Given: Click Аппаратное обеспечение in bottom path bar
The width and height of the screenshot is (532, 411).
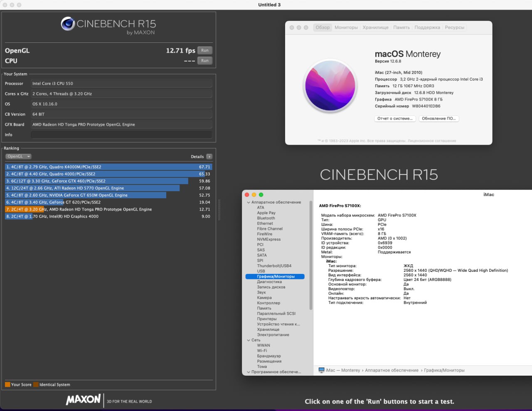Looking at the screenshot, I should [x=392, y=370].
